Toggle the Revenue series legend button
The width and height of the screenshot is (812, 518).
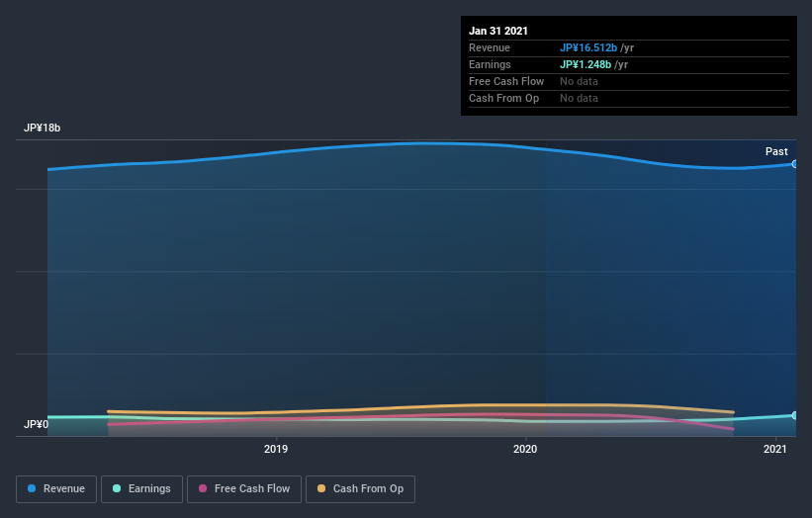pos(56,489)
